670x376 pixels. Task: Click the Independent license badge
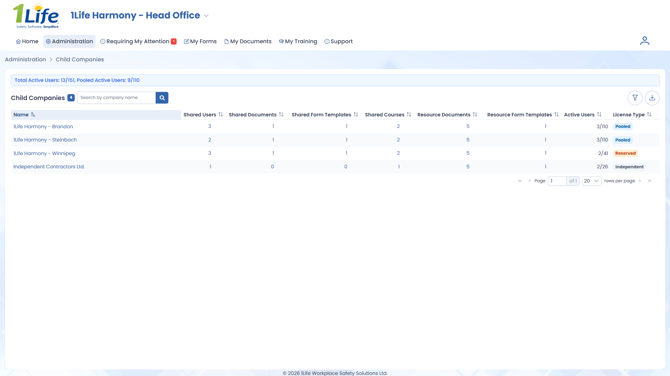point(629,167)
